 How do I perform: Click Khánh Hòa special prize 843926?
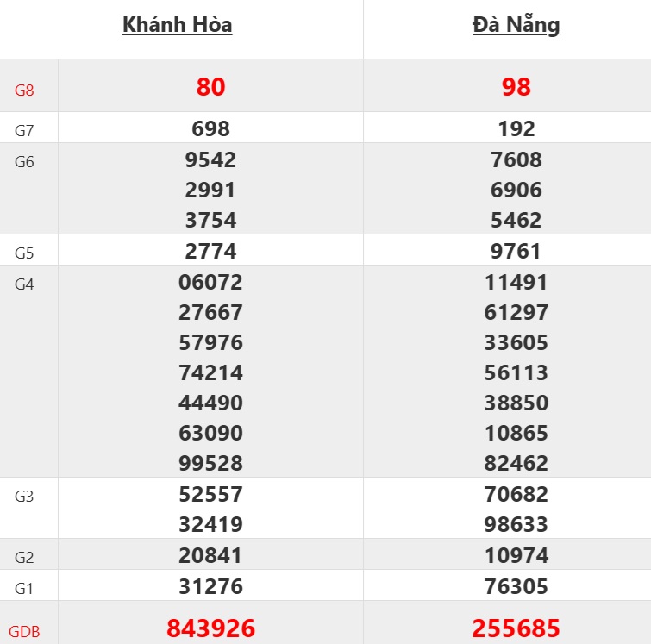click(210, 628)
